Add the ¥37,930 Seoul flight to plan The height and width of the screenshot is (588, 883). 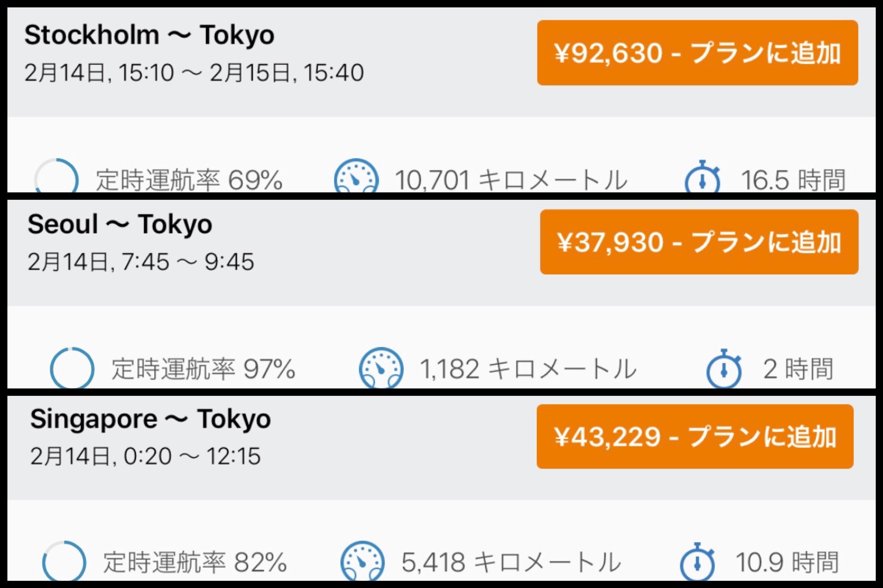click(x=699, y=242)
